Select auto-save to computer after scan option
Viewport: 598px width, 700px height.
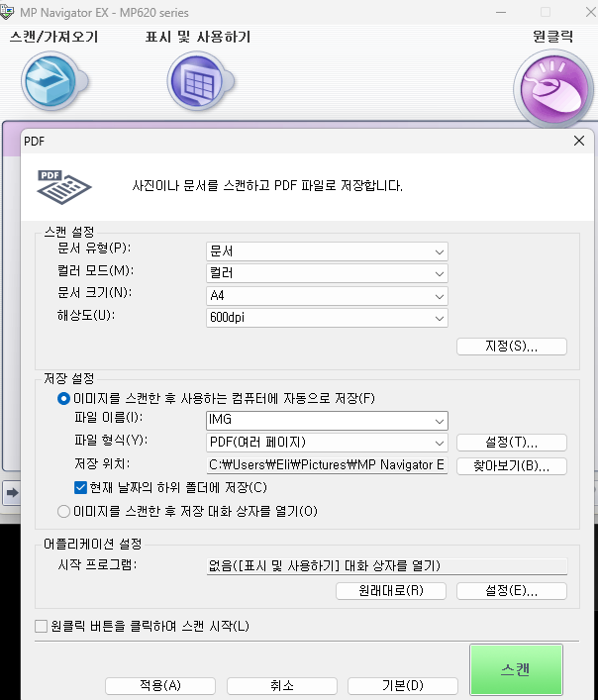[64, 398]
